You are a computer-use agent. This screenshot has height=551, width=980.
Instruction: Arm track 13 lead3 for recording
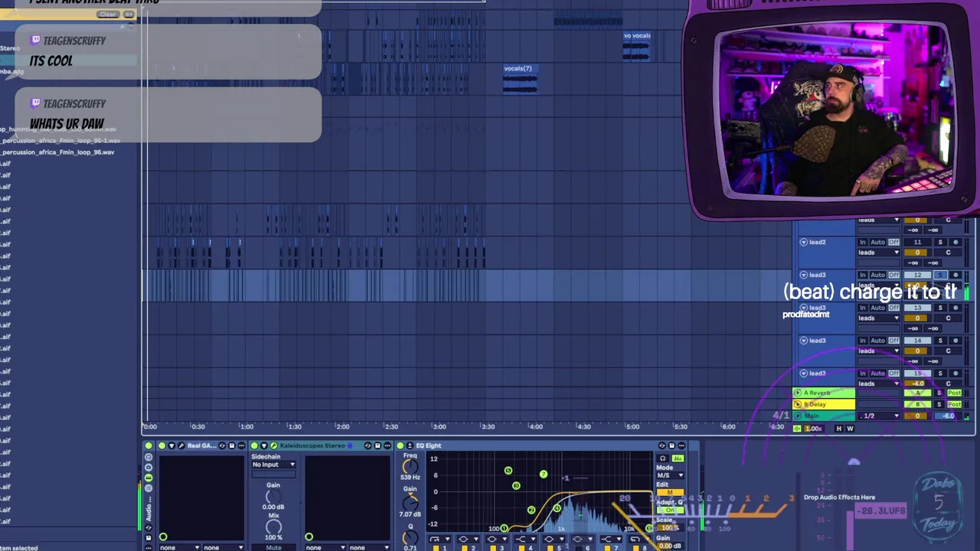coord(955,308)
